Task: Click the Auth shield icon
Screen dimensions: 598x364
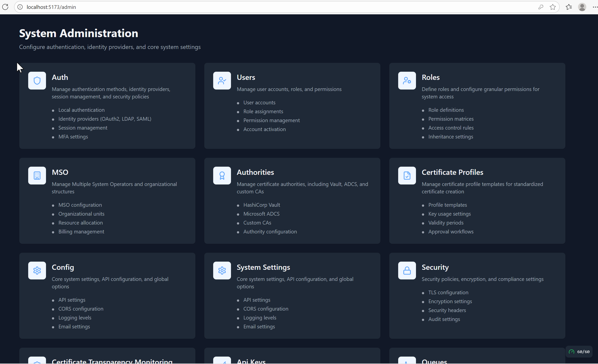Action: 37,81
